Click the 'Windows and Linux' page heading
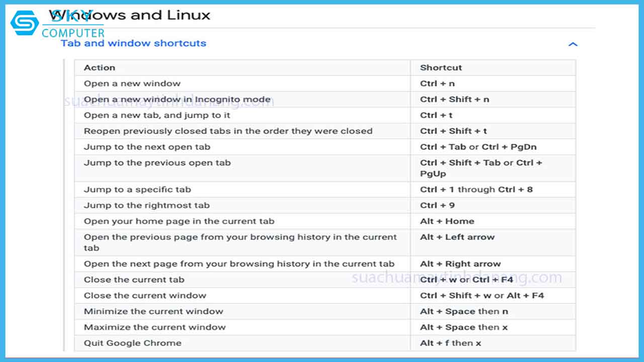This screenshot has height=362, width=644. click(x=129, y=15)
